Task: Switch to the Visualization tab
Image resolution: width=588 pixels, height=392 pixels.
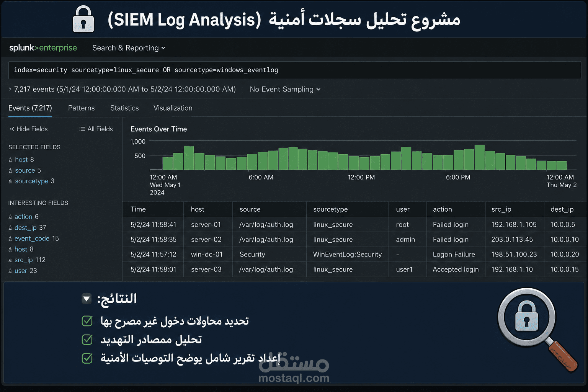Action: [x=173, y=108]
